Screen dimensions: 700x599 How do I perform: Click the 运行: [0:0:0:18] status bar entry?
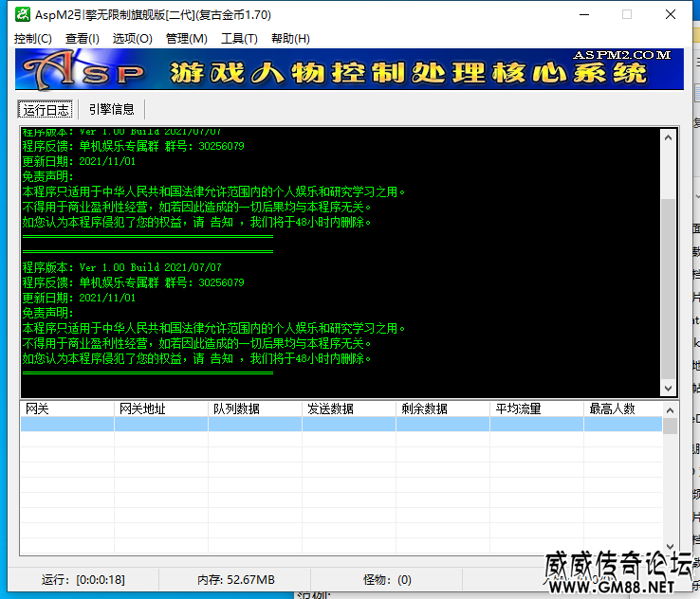83,580
